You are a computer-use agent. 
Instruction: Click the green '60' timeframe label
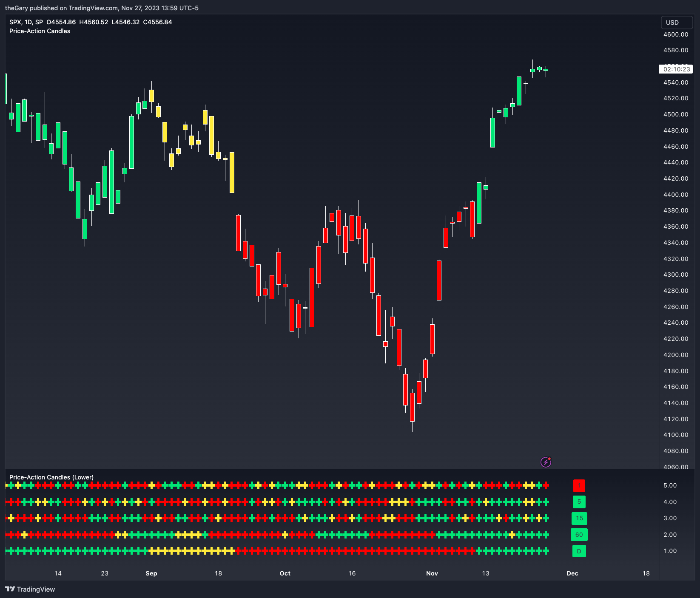point(579,535)
